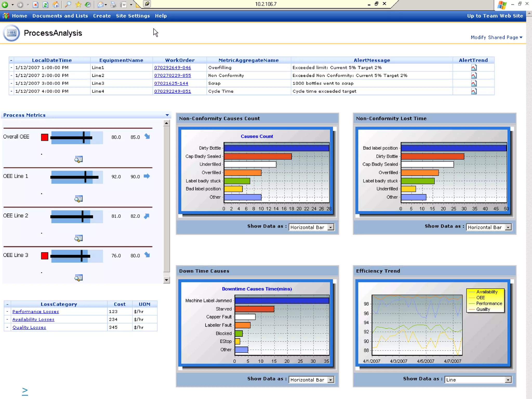Click the Dirty Bottle bar in Causes Count
This screenshot has height=399, width=532.
click(276, 148)
